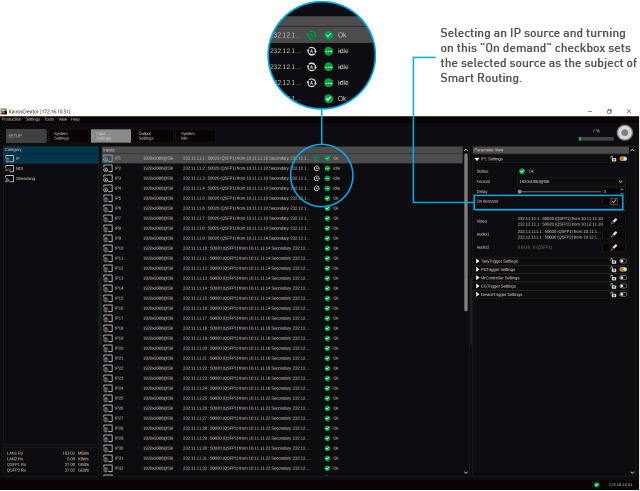Toggle the IP1 Settings enable switch

pos(623,158)
